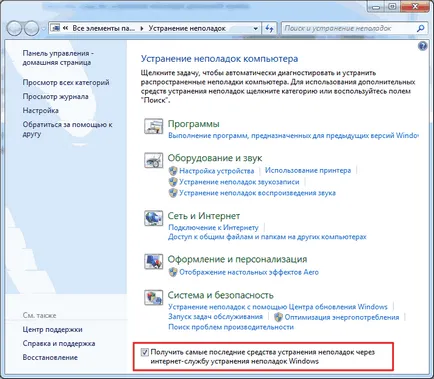The width and height of the screenshot is (434, 379).
Task: Click the magnifier icon in search box
Action: point(420,28)
